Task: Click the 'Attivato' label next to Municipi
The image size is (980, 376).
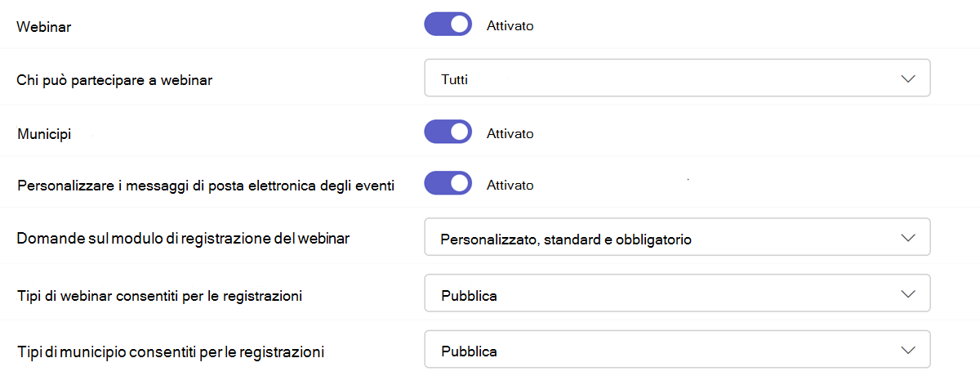Action: (x=510, y=133)
